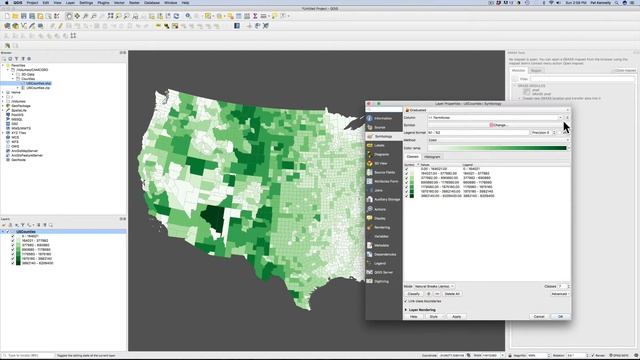Click the Classify button
The width and height of the screenshot is (640, 360).
(x=413, y=294)
